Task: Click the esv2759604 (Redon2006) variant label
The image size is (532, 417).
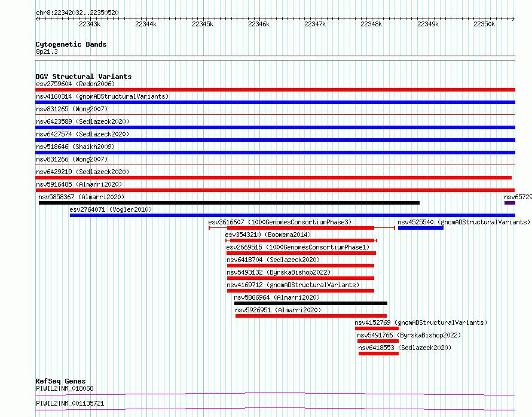Action: click(x=75, y=84)
